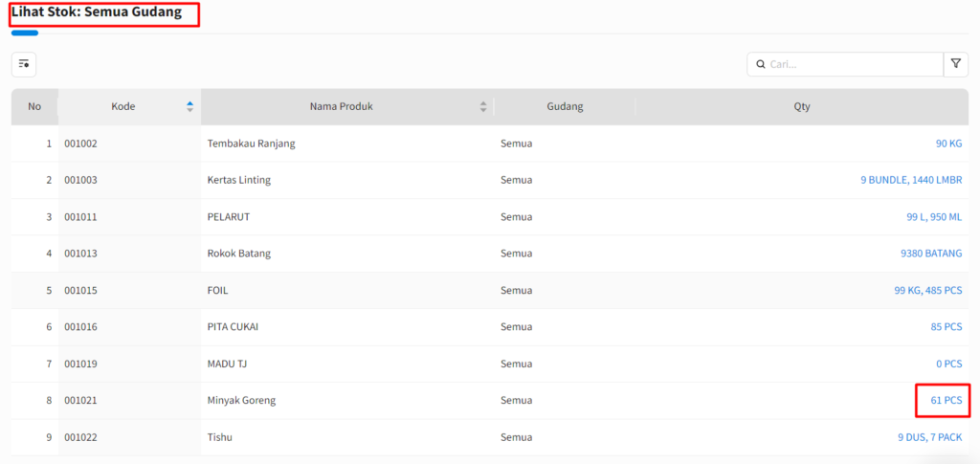Open the 0 PCS quantity link

tap(948, 365)
